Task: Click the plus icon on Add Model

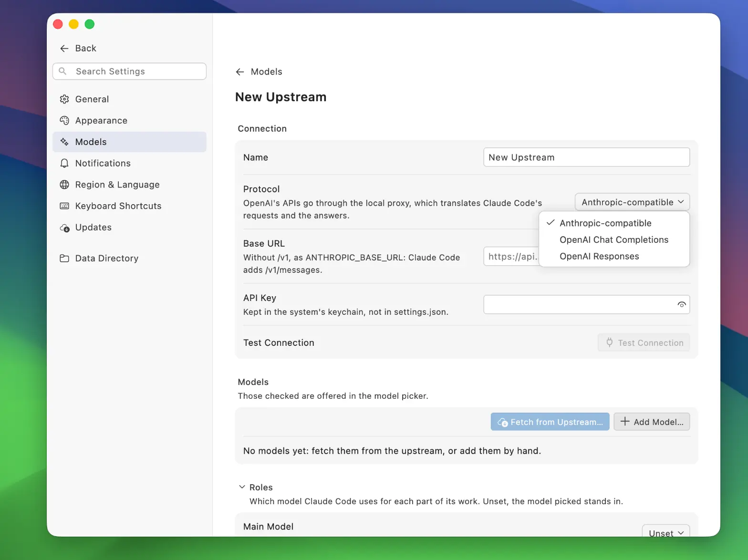Action: (x=625, y=422)
